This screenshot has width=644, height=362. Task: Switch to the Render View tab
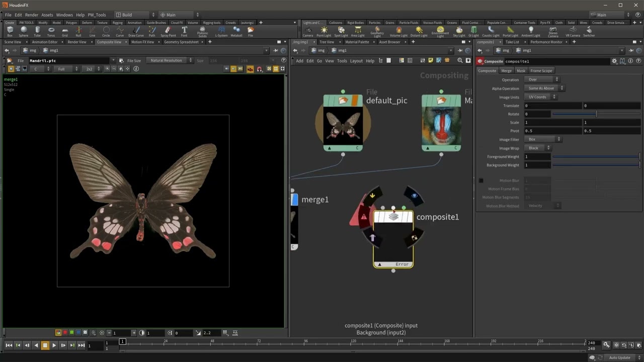point(77,42)
